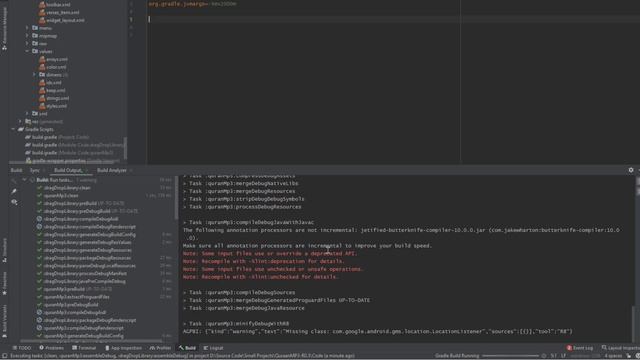
Task: Click the stop icon next to build progress
Action: [x=544, y=356]
